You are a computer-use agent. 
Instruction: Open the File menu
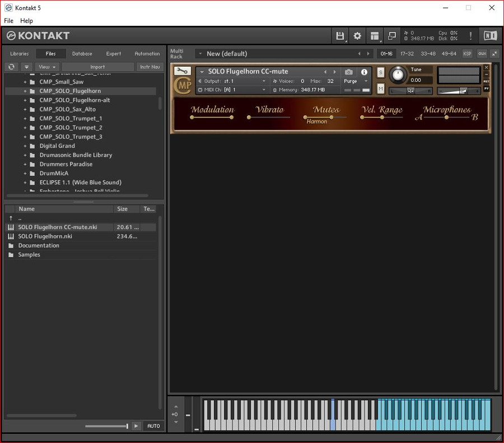point(8,21)
